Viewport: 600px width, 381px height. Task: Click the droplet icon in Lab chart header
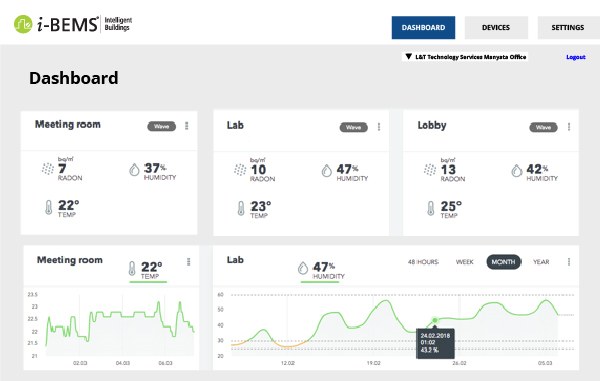tap(303, 268)
